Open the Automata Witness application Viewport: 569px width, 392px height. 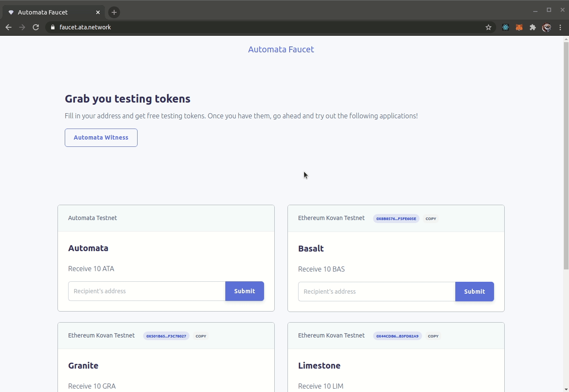(101, 137)
